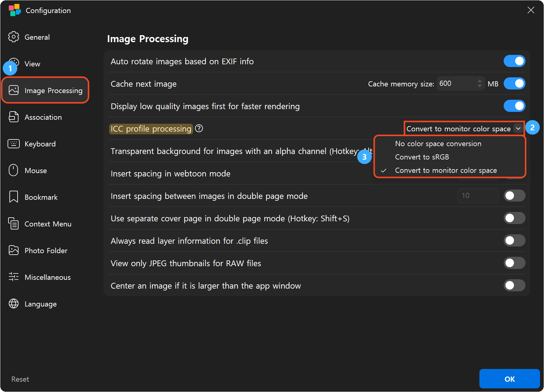This screenshot has width=544, height=392.
Task: Select checked Convert to monitor color space option
Action: (450, 170)
